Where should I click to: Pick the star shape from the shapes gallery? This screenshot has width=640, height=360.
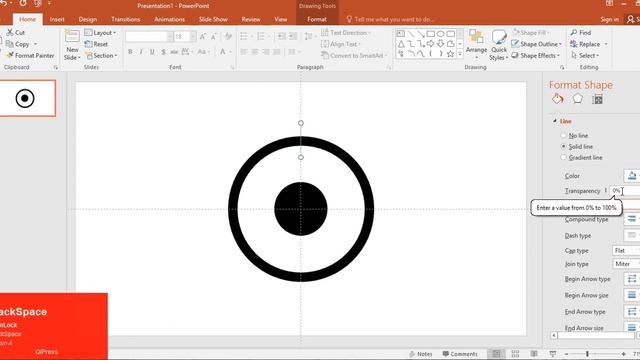click(x=450, y=53)
